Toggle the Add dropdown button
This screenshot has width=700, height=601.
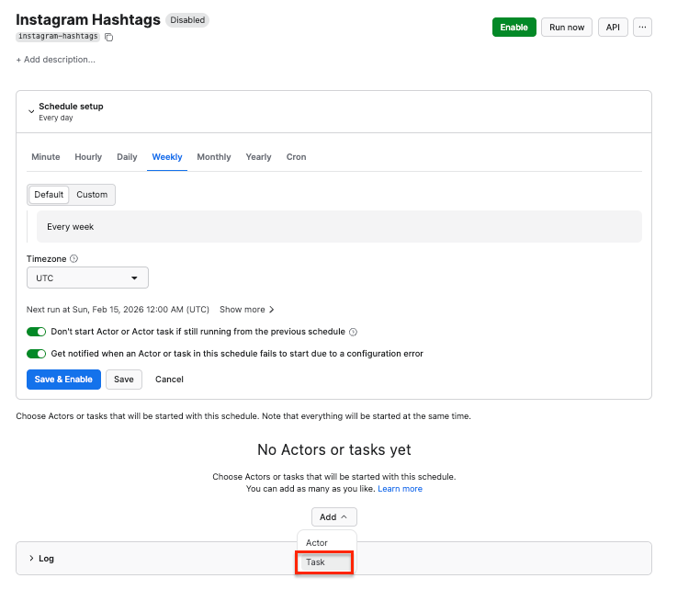334,517
